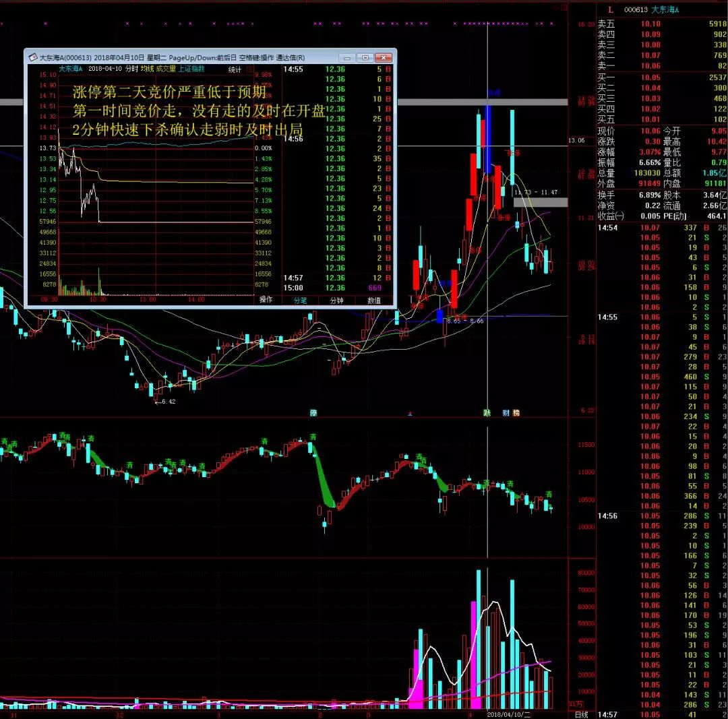Image resolution: width=728 pixels, height=719 pixels.
Task: Click the 大东海A stock name in quote panel
Action: click(667, 9)
